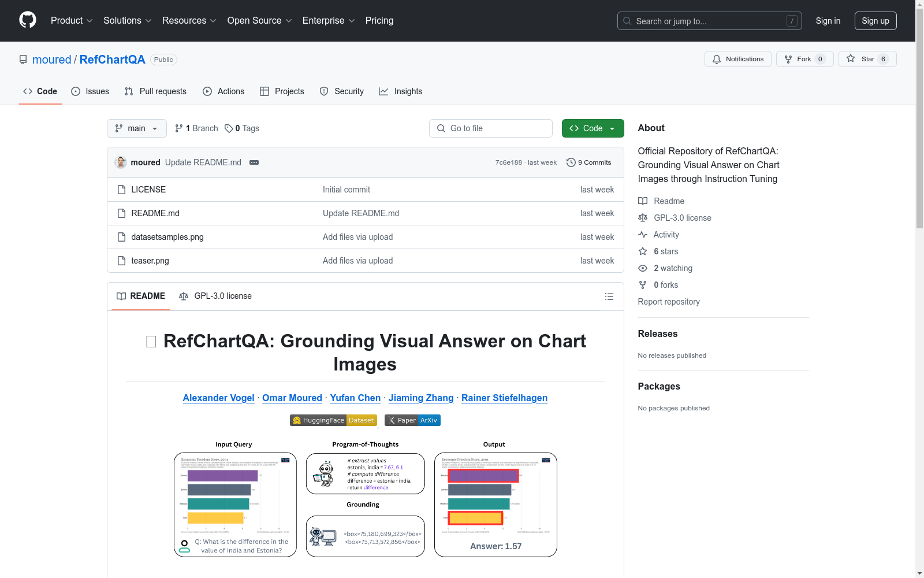Click the Output chart thumbnail

[x=495, y=505]
